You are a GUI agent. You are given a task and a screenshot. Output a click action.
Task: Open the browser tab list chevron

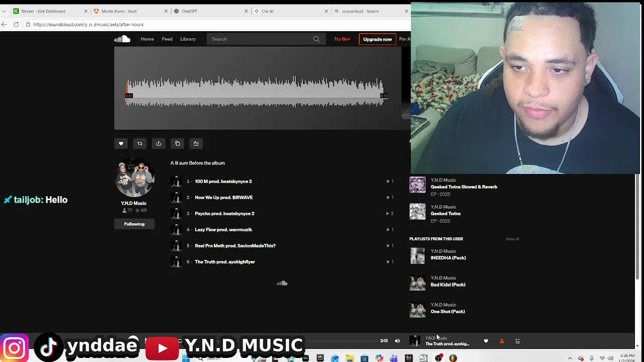tap(4, 11)
